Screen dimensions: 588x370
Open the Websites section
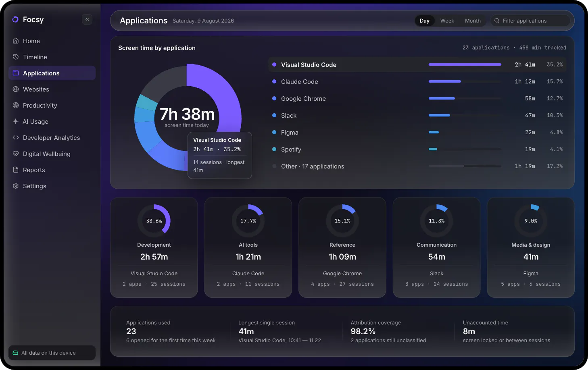(x=52, y=89)
